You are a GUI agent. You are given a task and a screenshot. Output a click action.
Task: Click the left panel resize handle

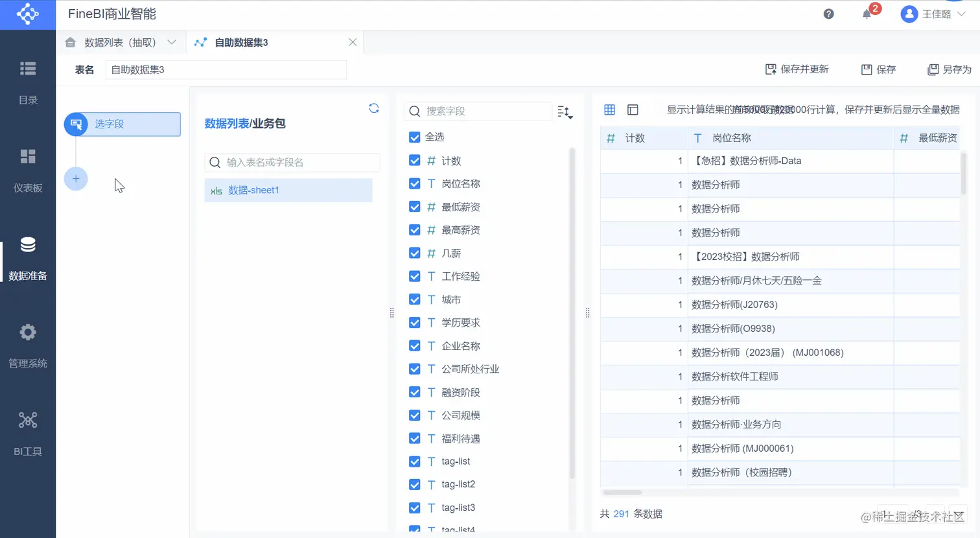391,312
